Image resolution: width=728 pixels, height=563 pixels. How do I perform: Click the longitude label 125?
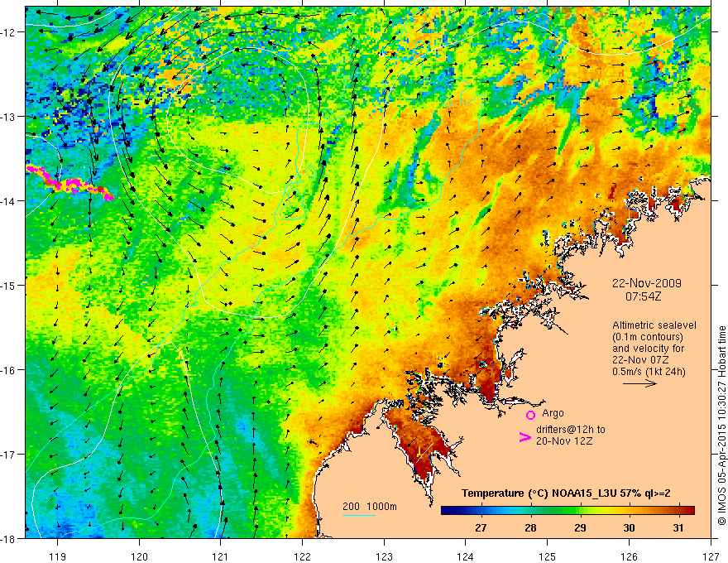[548, 556]
